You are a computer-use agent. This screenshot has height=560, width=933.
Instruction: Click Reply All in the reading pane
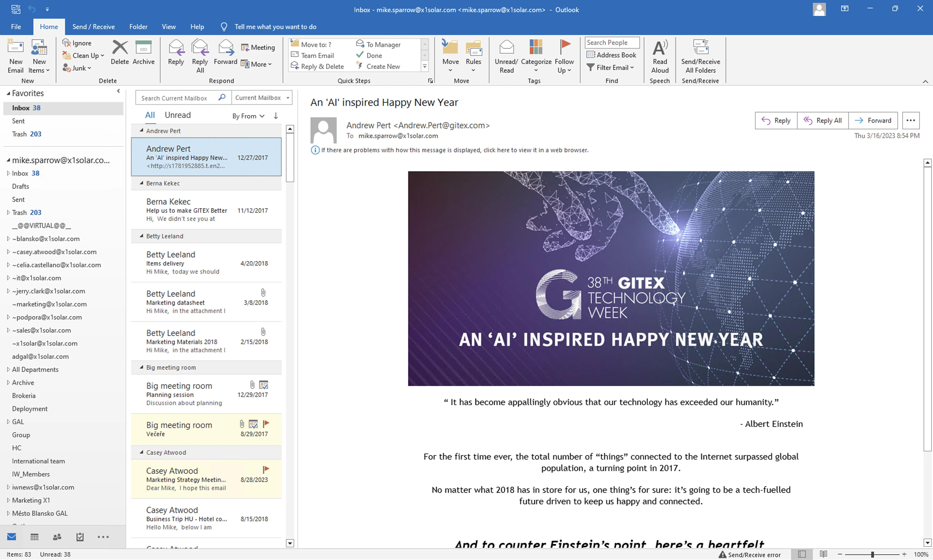point(823,120)
